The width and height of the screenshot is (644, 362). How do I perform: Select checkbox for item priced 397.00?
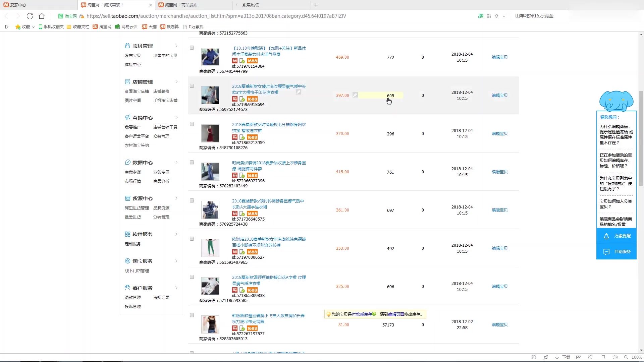click(x=192, y=86)
